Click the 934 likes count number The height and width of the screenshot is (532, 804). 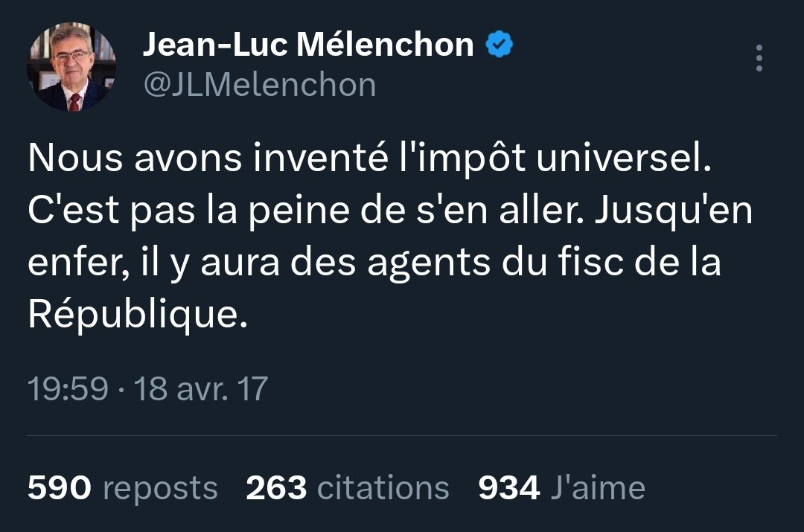click(508, 488)
